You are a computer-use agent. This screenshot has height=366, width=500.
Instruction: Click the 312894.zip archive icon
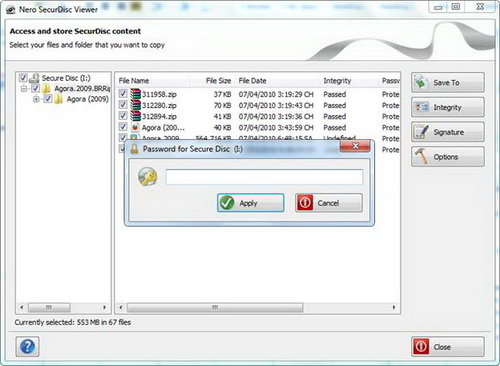(135, 116)
